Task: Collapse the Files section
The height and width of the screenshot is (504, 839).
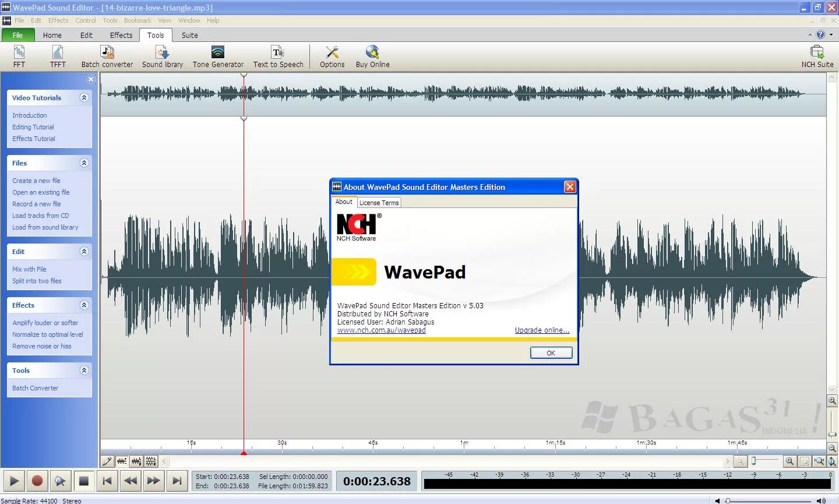Action: tap(84, 163)
